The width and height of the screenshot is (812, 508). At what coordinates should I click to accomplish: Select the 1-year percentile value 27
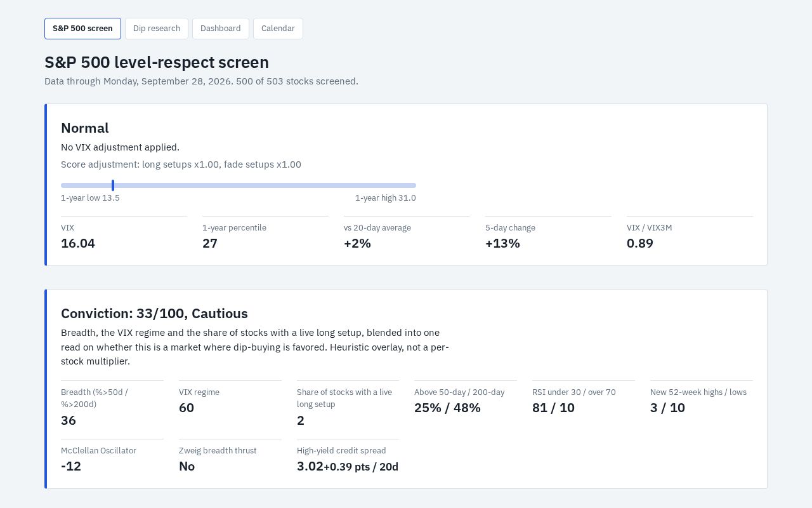point(210,243)
